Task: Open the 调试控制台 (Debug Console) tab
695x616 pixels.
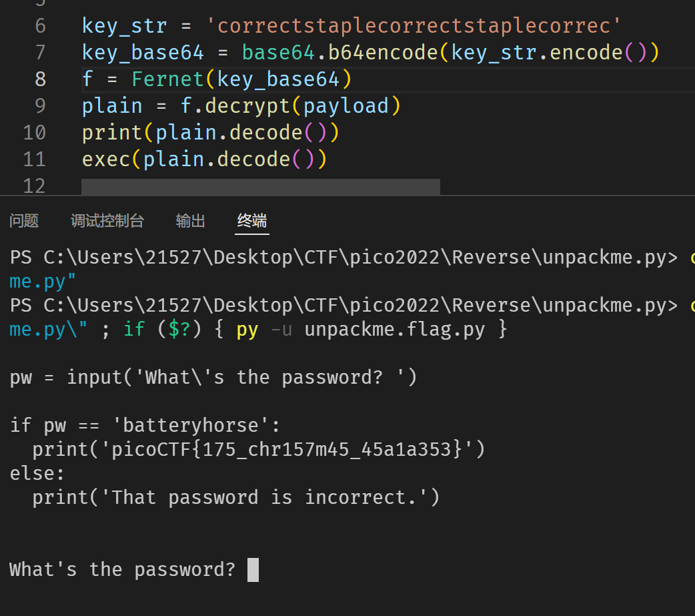Action: pos(107,221)
